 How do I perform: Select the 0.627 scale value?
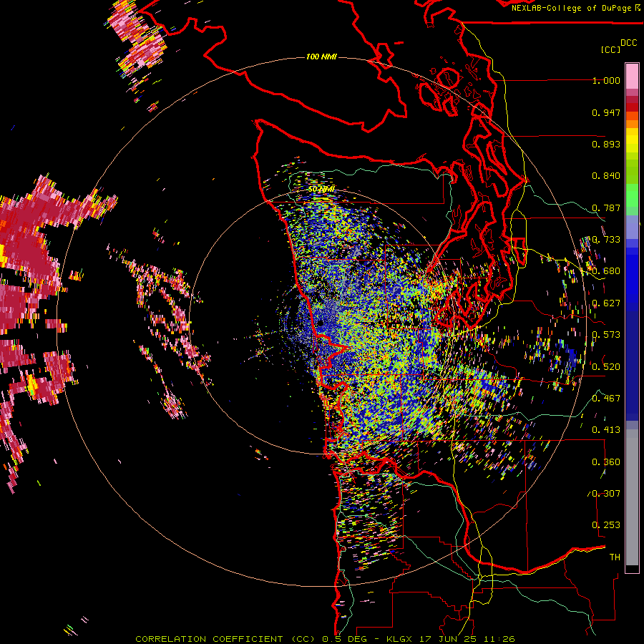[x=606, y=303]
